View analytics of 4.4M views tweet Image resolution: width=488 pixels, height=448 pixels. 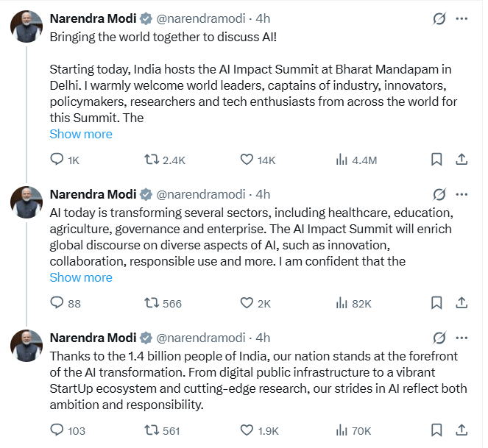tap(342, 160)
